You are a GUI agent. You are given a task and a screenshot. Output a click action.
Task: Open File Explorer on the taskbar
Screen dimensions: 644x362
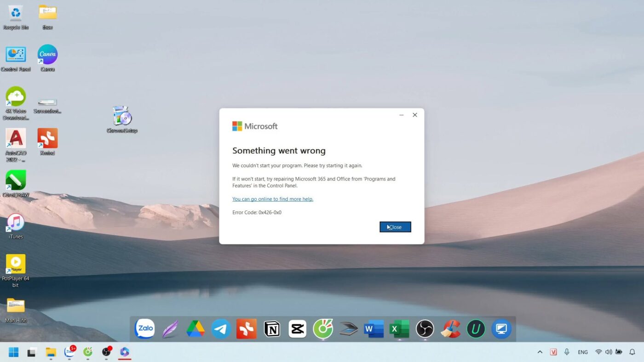51,352
